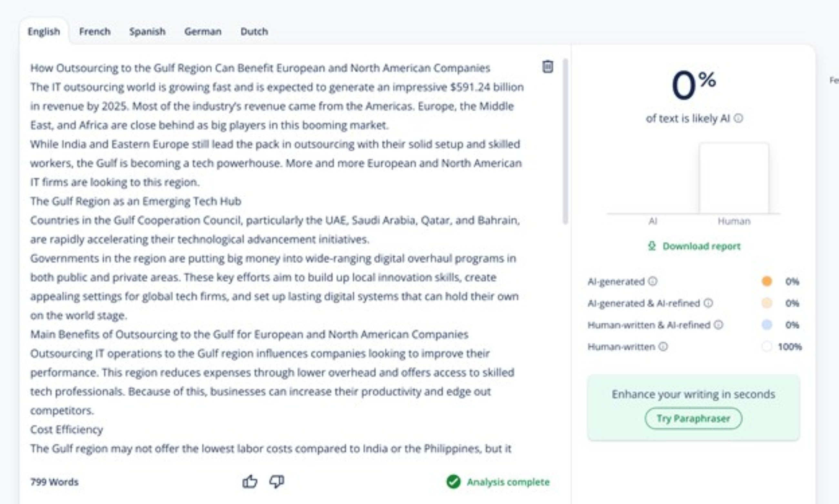Screen dimensions: 839x504
Task: Click the blue Human-written & AI-refined dot
Action: coord(767,325)
